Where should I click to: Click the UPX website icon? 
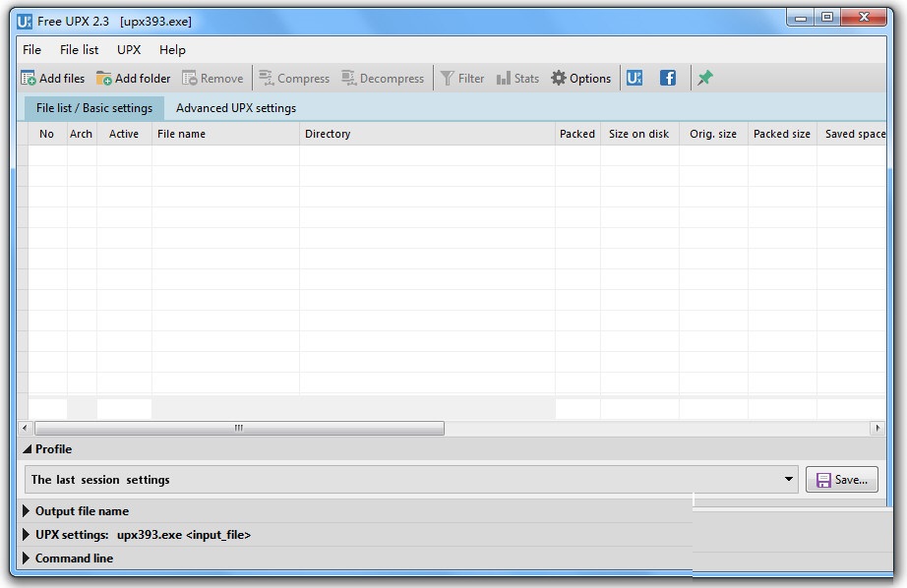click(x=634, y=77)
